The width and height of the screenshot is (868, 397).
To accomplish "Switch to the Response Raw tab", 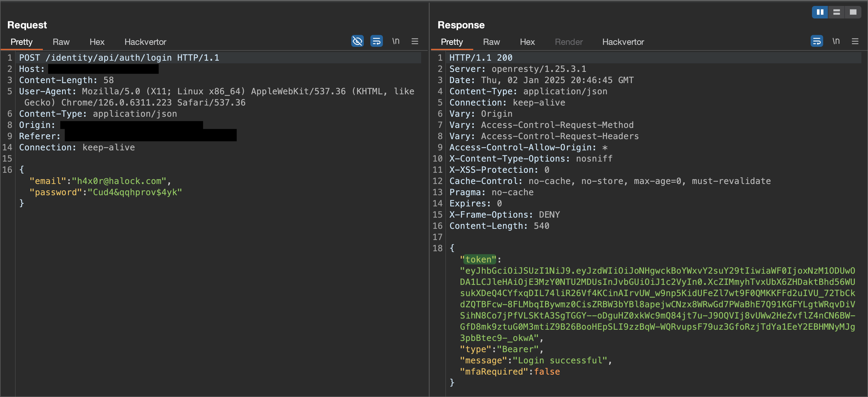I will click(491, 42).
